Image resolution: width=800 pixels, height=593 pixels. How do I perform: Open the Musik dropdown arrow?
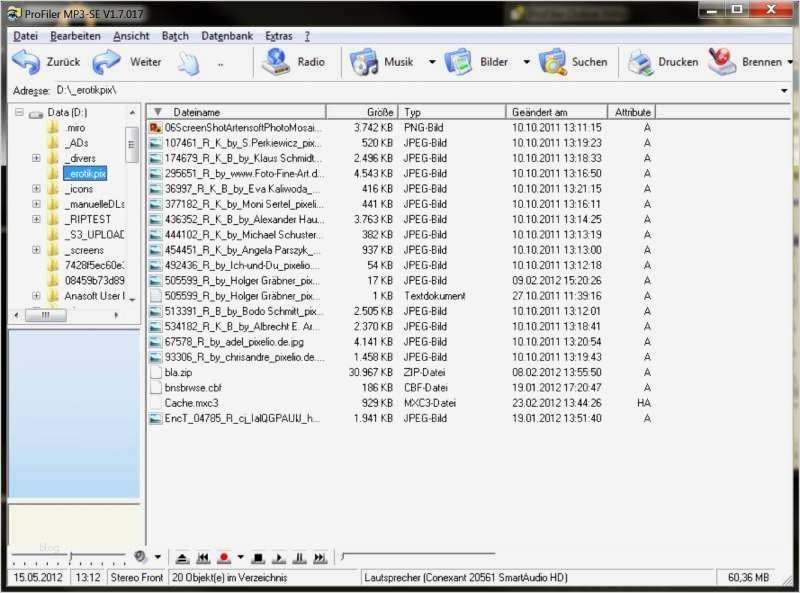point(432,62)
